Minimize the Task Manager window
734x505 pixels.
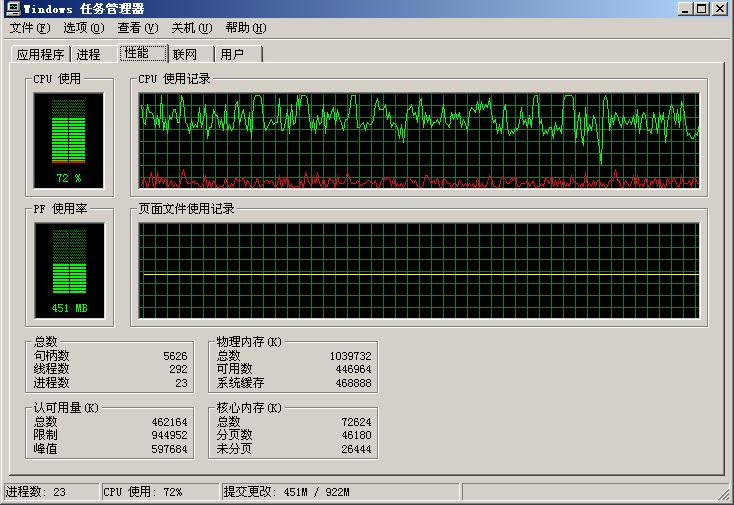685,8
